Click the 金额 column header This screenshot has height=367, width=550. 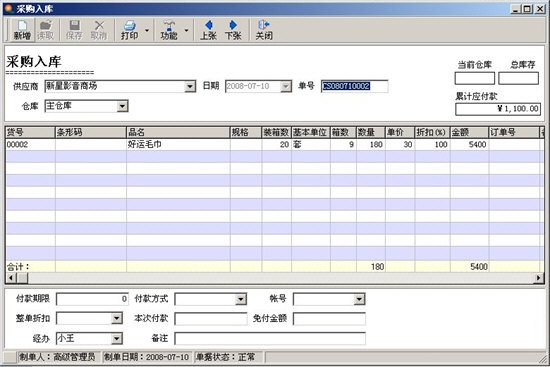tap(469, 132)
